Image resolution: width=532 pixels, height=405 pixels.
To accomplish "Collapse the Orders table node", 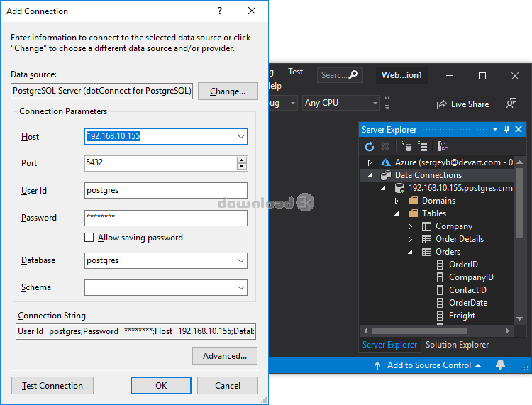I will coord(410,252).
